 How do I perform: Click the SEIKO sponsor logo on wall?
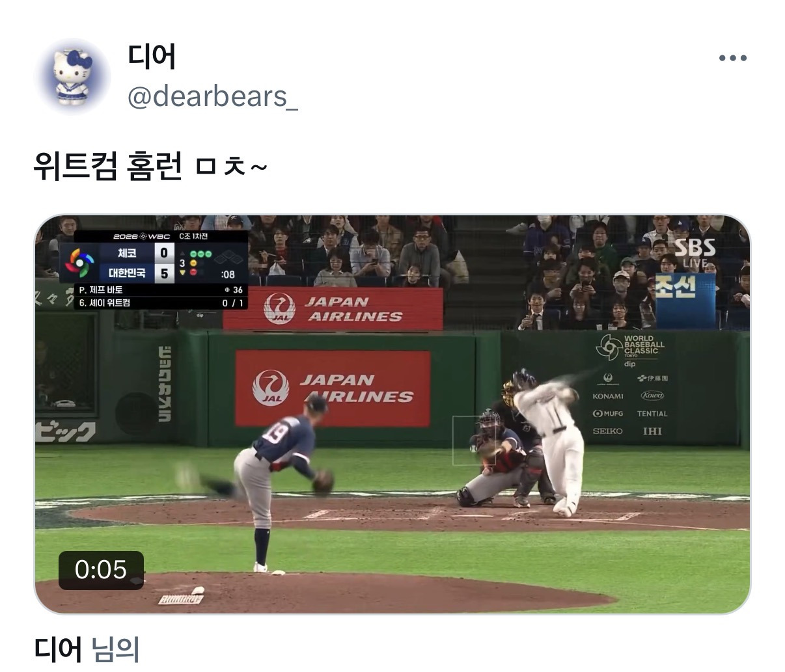click(607, 431)
